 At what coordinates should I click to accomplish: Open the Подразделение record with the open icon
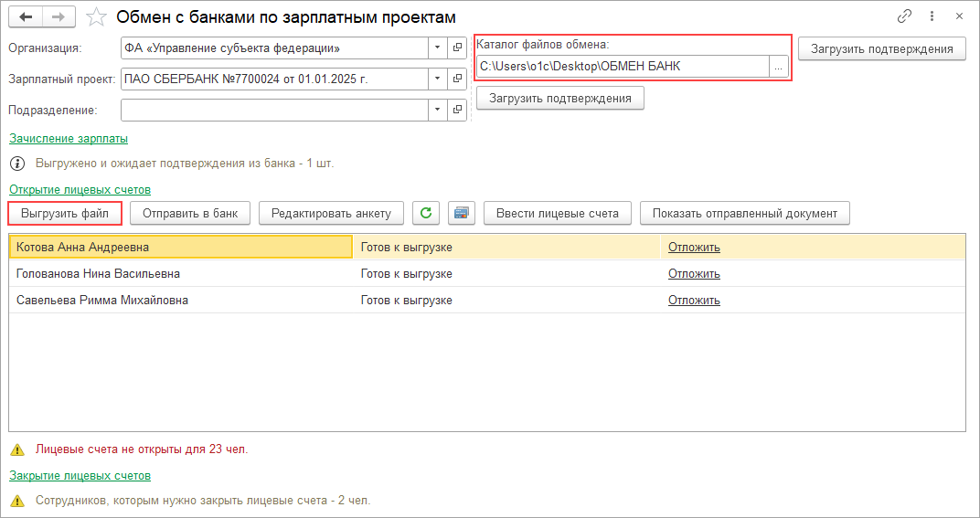point(457,111)
